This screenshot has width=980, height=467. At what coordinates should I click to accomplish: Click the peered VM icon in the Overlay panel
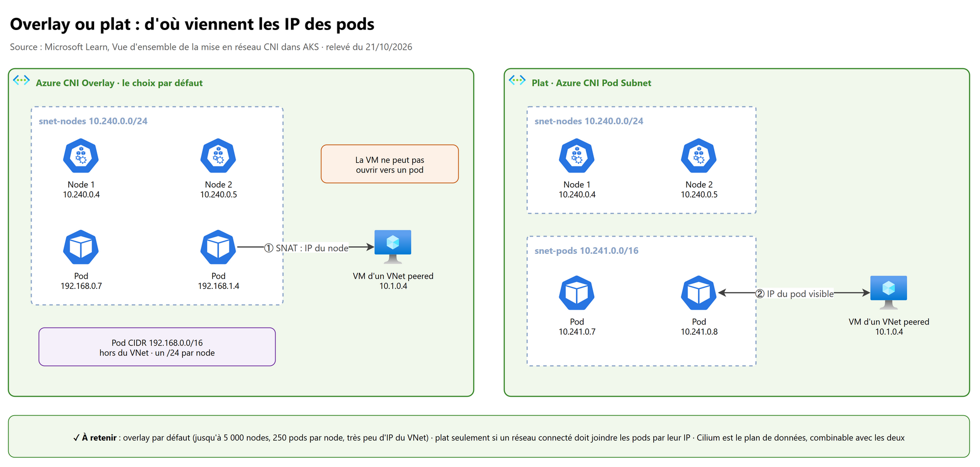(393, 247)
